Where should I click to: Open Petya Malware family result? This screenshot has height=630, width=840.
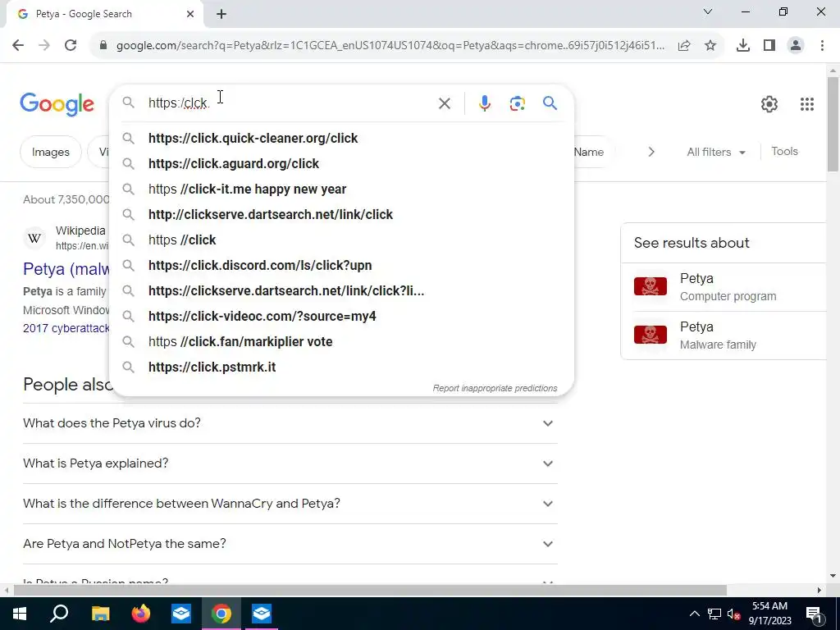pos(729,336)
